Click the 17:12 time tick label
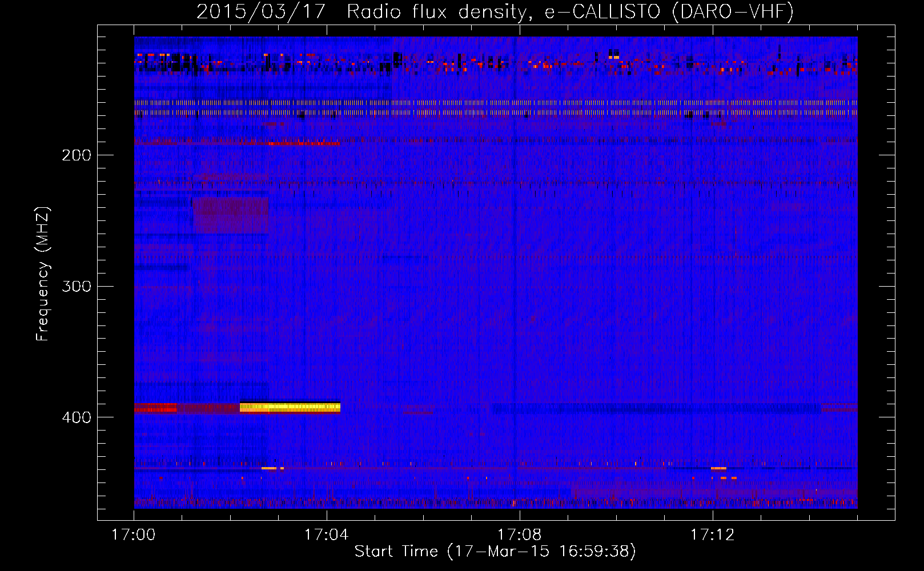Screen dimensions: 924x571 tap(713, 535)
